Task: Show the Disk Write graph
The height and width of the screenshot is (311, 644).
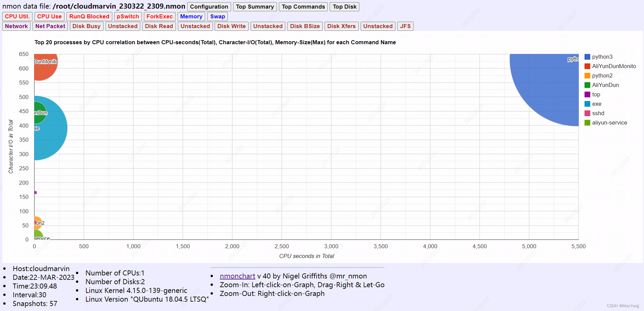Action: [231, 26]
